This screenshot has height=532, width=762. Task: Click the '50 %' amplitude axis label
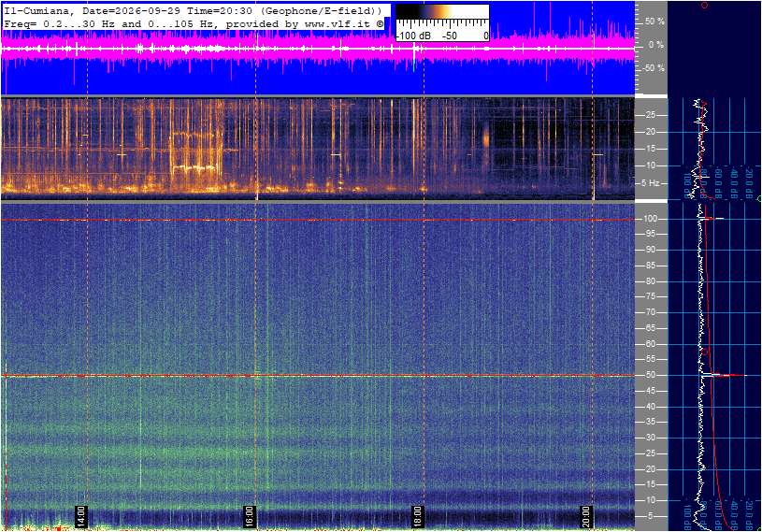[654, 22]
